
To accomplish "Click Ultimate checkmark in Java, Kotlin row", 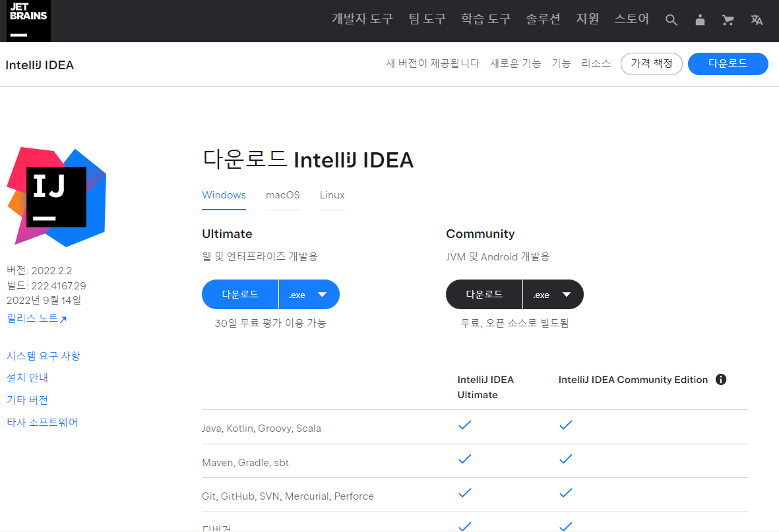I will tap(464, 425).
